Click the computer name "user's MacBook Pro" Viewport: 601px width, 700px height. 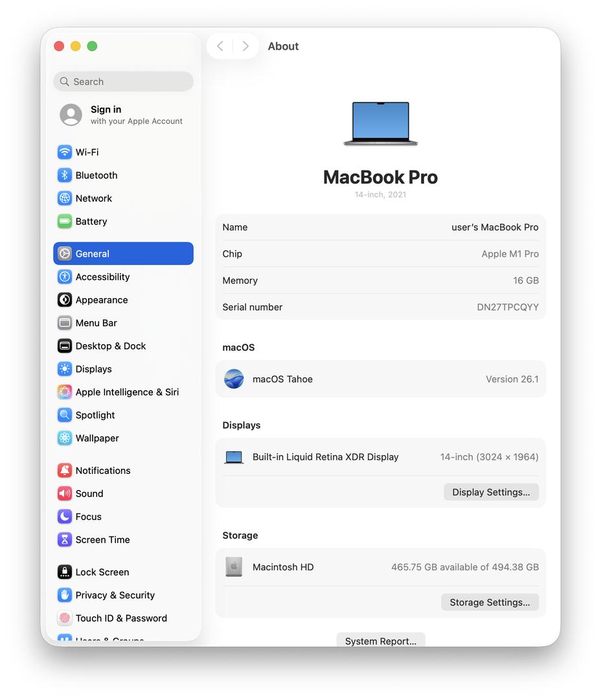pos(495,227)
